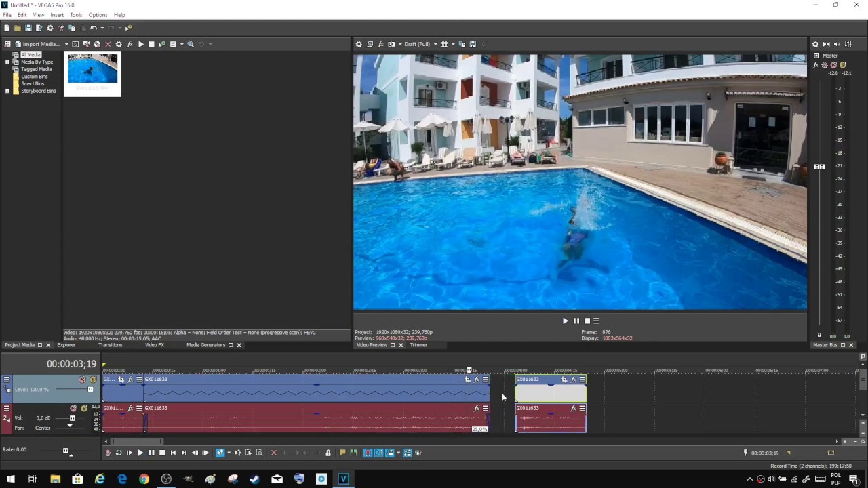Open project folder icon in main toolbar

pyautogui.click(x=18, y=28)
